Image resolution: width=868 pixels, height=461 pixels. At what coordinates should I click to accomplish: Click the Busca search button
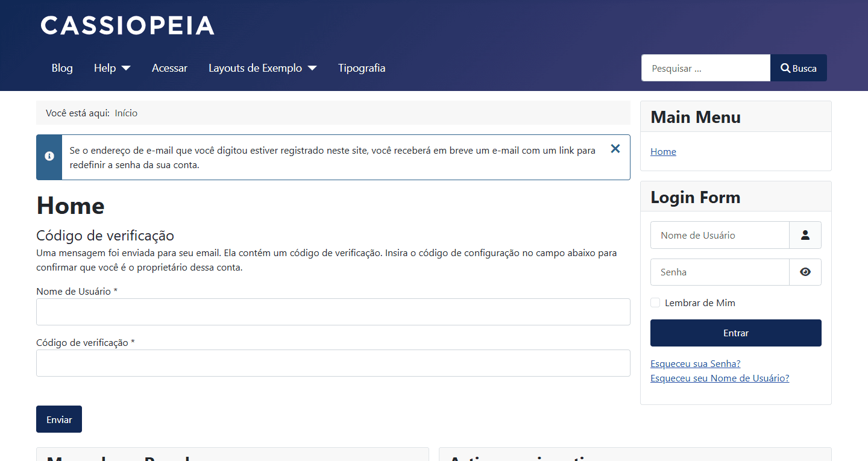[x=799, y=68]
